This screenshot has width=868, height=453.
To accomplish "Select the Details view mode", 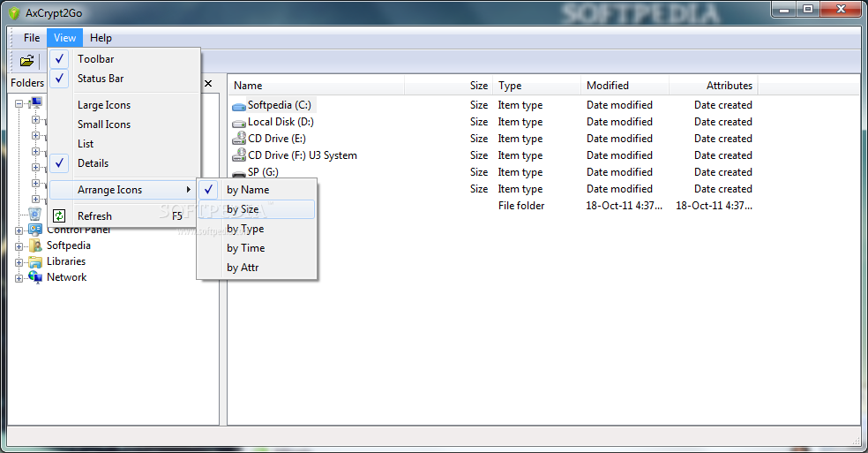I will [x=124, y=163].
